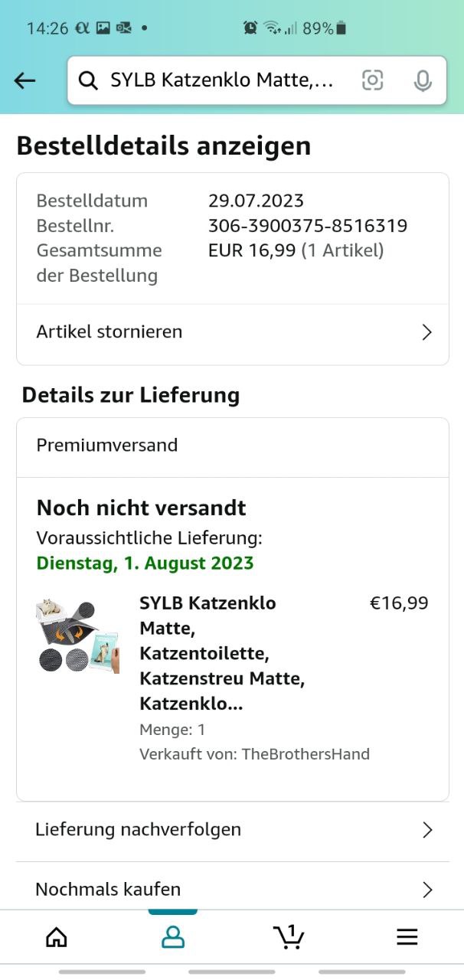464x980 pixels.
Task: Tap the back arrow icon
Action: point(25,80)
